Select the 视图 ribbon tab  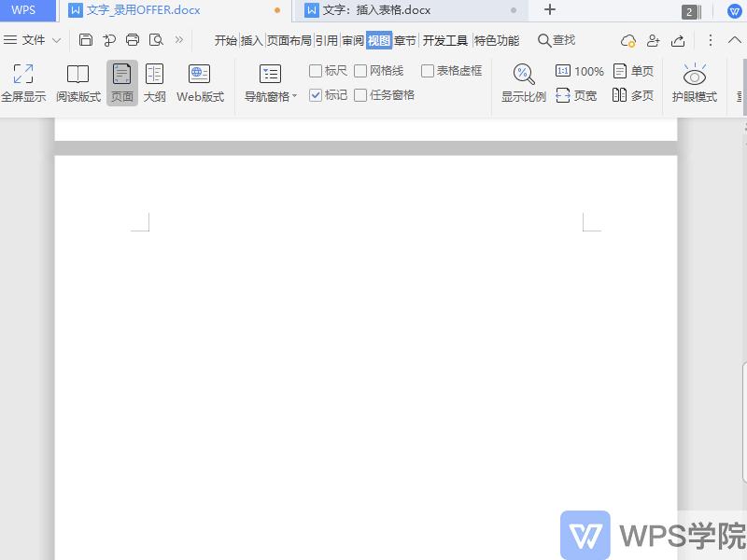pyautogui.click(x=379, y=40)
